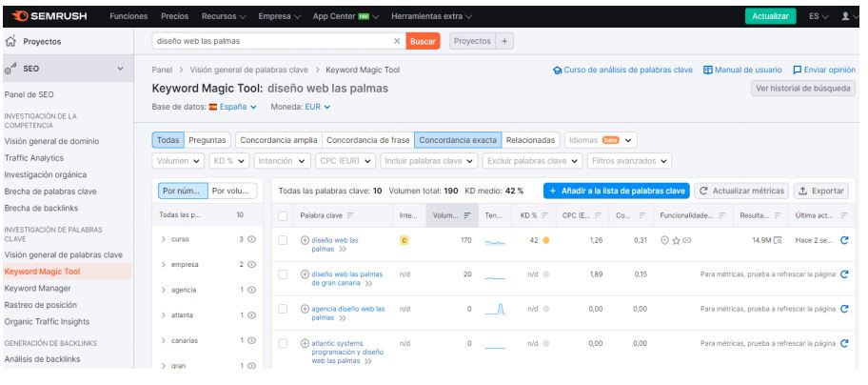Open the Intención filter dropdown

click(x=283, y=161)
